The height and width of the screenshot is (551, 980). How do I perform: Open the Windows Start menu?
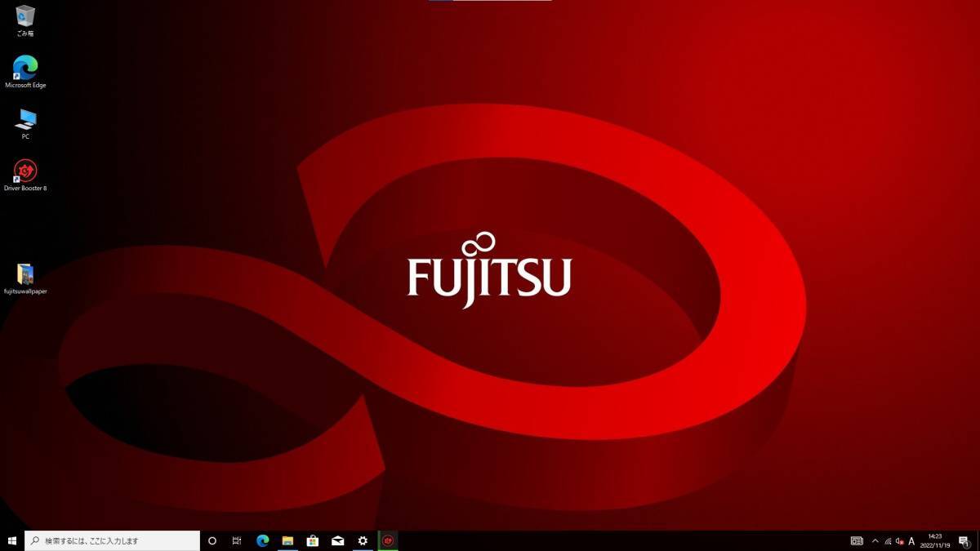[12, 540]
